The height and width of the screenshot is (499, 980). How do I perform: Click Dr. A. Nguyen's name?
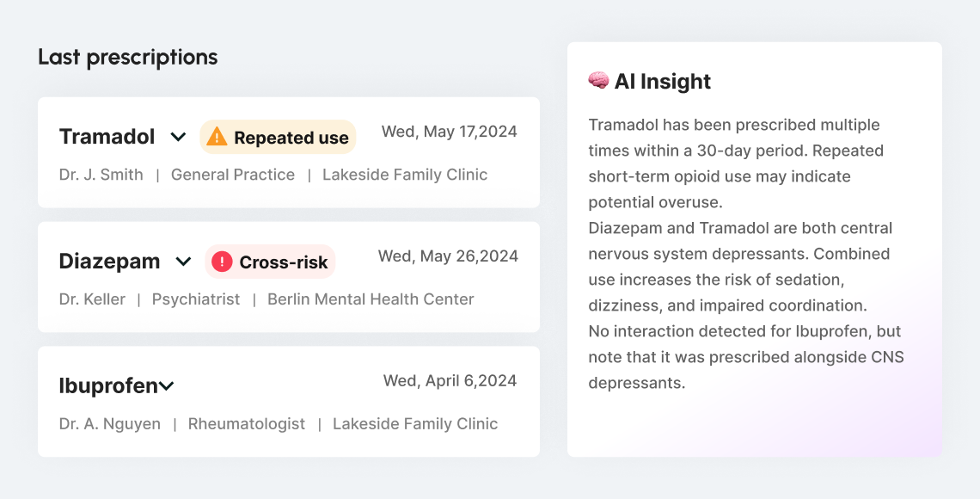[x=109, y=423]
